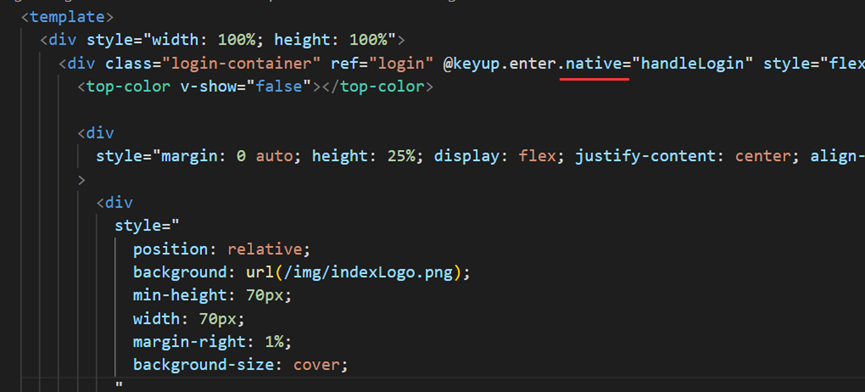The image size is (865, 392).
Task: Click the position: relative declaration
Action: pyautogui.click(x=222, y=249)
